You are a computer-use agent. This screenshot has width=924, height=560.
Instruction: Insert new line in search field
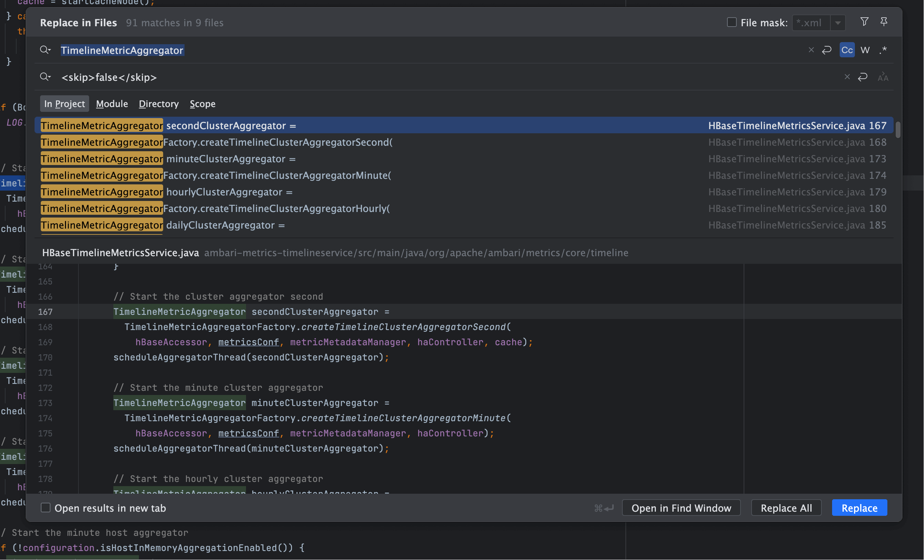827,50
